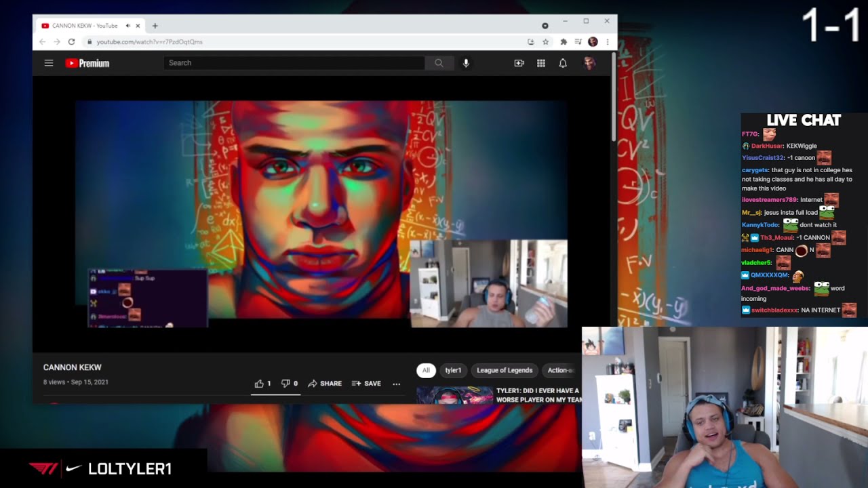Screen dimensions: 868x488
Task: Open the YouTube apps grid icon
Action: [x=541, y=63]
